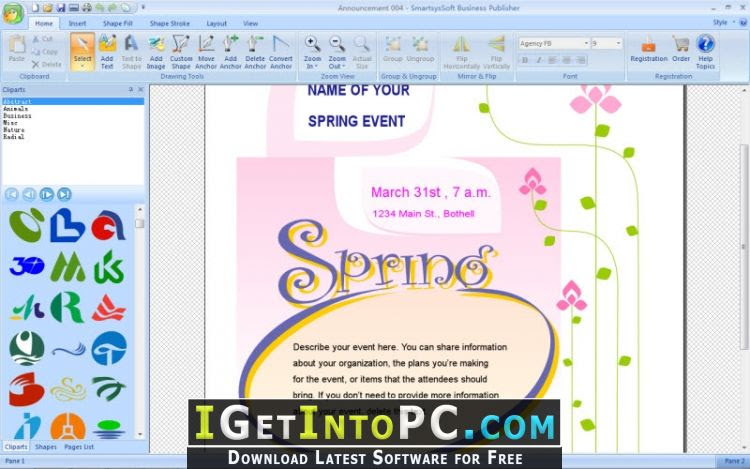
Task: Select Business clipart category
Action: tap(73, 116)
